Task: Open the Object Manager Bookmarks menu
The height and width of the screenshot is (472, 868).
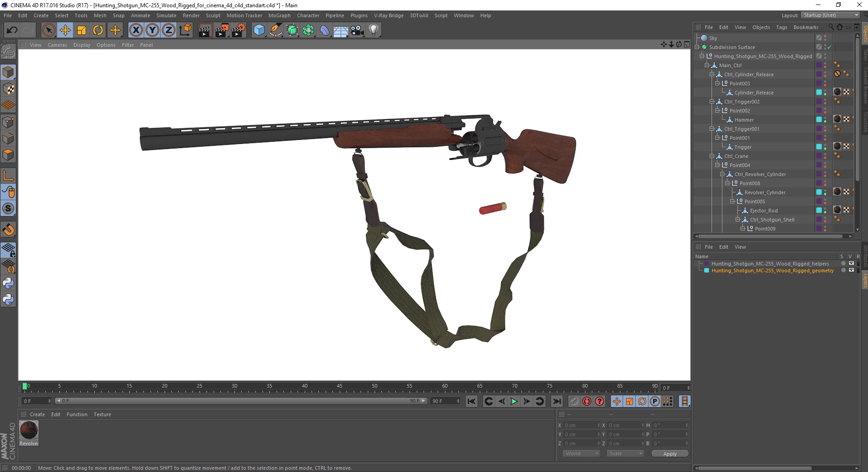Action: tap(806, 27)
